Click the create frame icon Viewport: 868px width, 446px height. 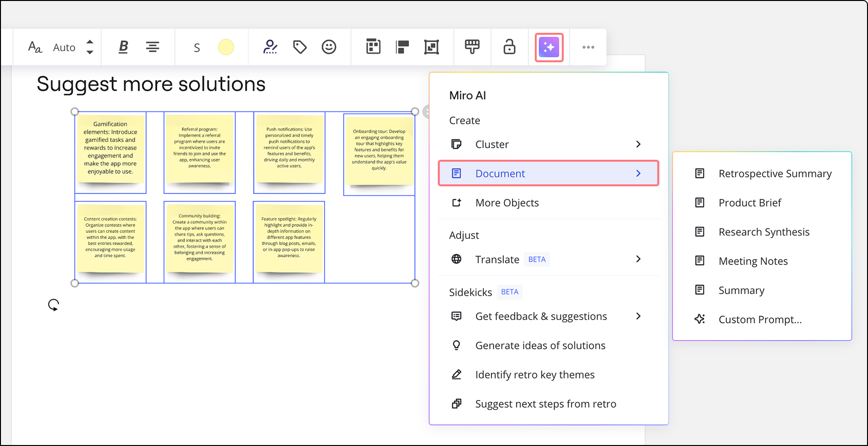(431, 47)
